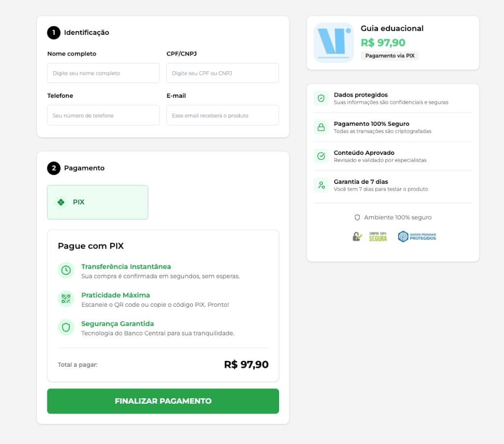Select the PIX payment method option
This screenshot has height=444, width=504.
[x=97, y=202]
